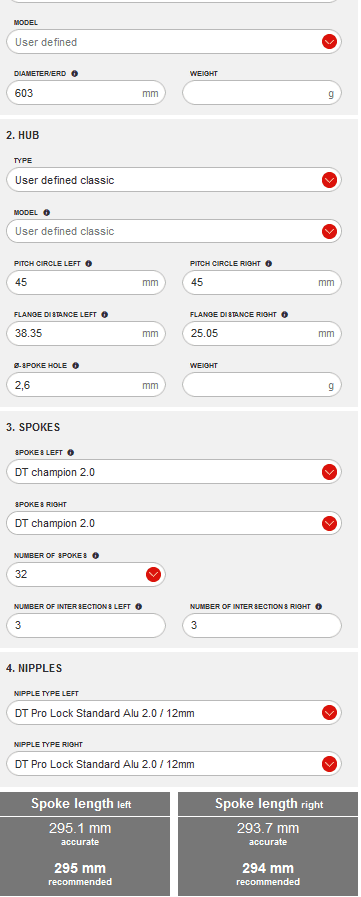Click Diameter/ERD field containing 603
The height and width of the screenshot is (897, 361).
(86, 93)
